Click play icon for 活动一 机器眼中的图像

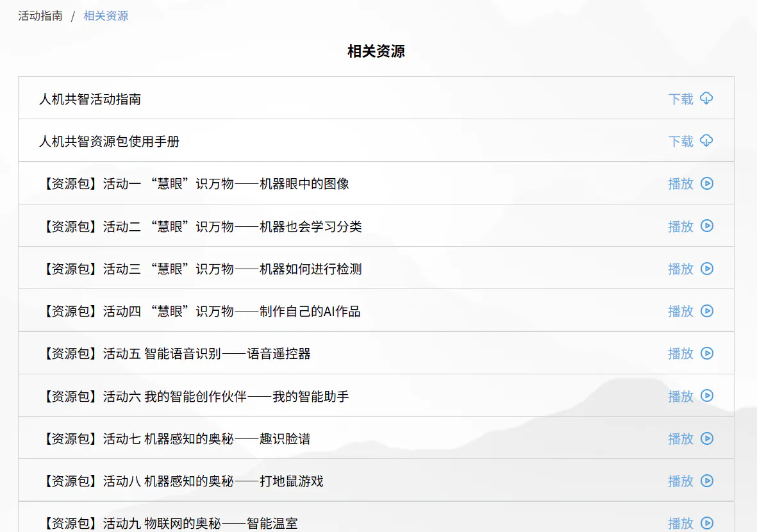707,183
